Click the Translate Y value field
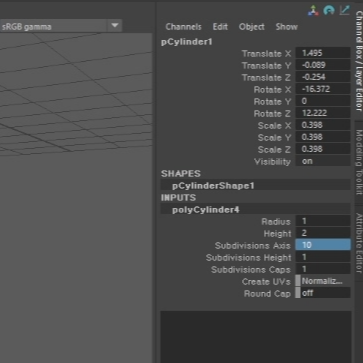Screen dimensions: 363x363 coord(323,65)
